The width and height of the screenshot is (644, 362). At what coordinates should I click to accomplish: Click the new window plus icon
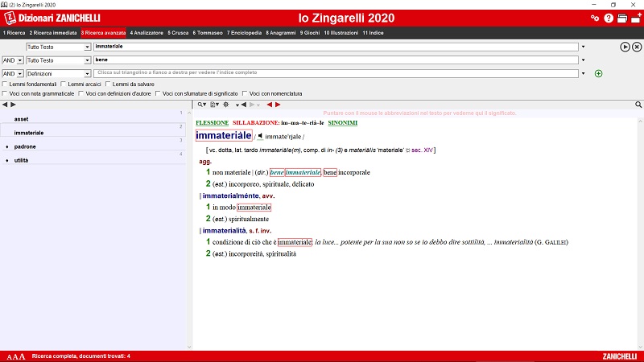click(x=636, y=18)
